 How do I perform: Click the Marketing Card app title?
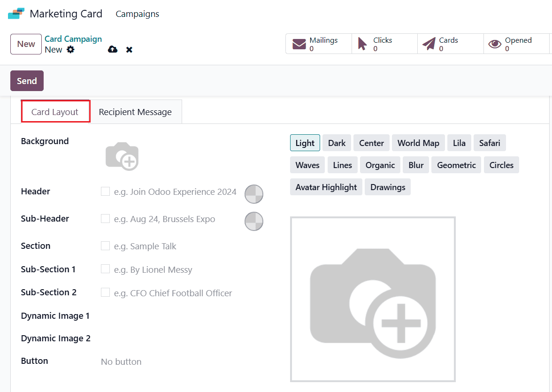(66, 14)
